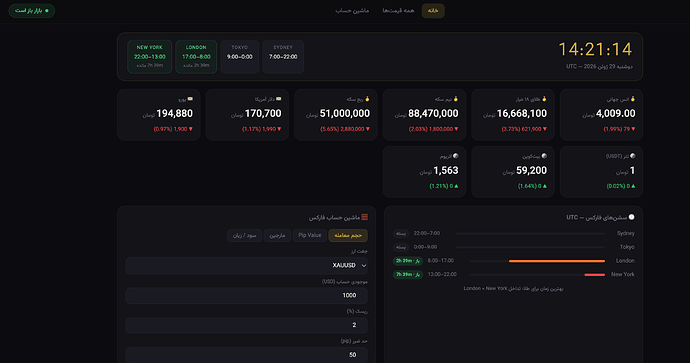This screenshot has width=690, height=363.
Task: Click the price 88,470,000 on نیم سکه card
Action: pyautogui.click(x=433, y=114)
